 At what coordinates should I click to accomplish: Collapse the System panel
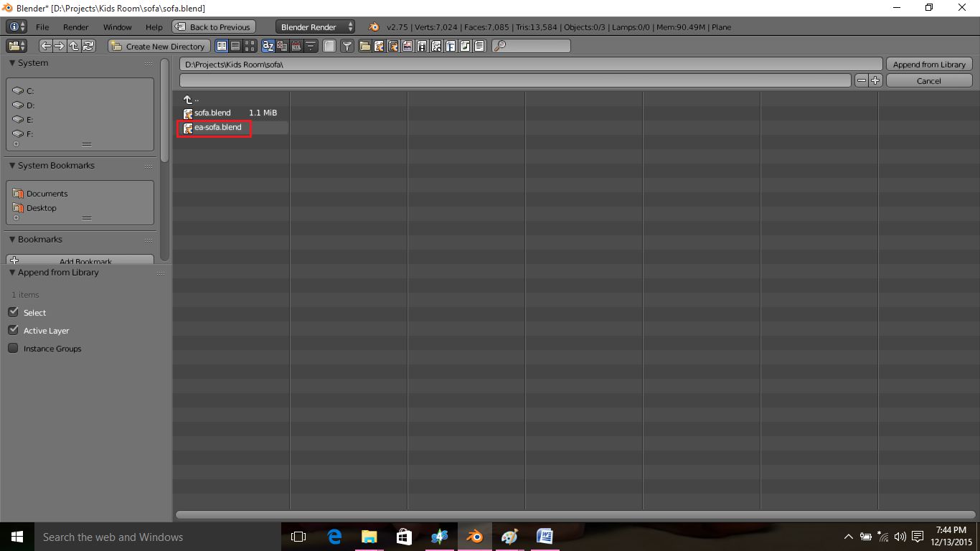coord(12,63)
